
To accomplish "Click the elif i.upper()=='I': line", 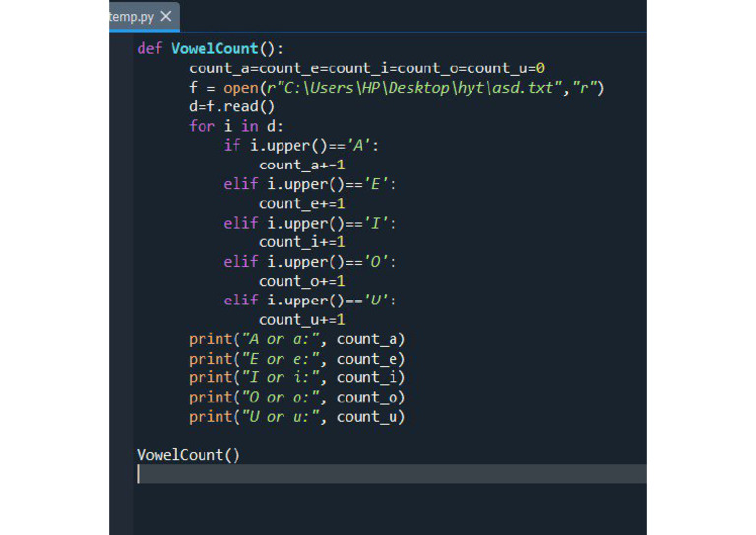I will 309,223.
